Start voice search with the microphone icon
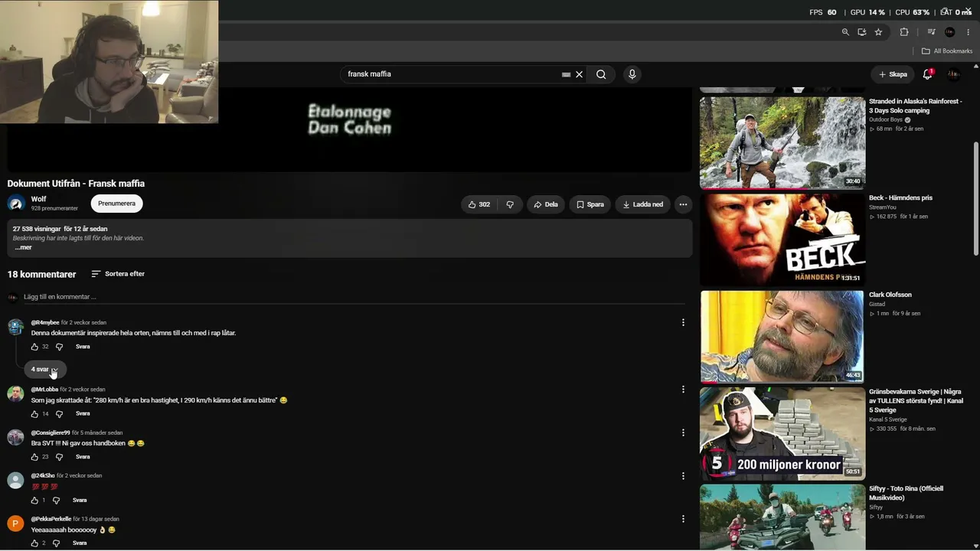Screen dimensions: 980x551 click(x=632, y=74)
